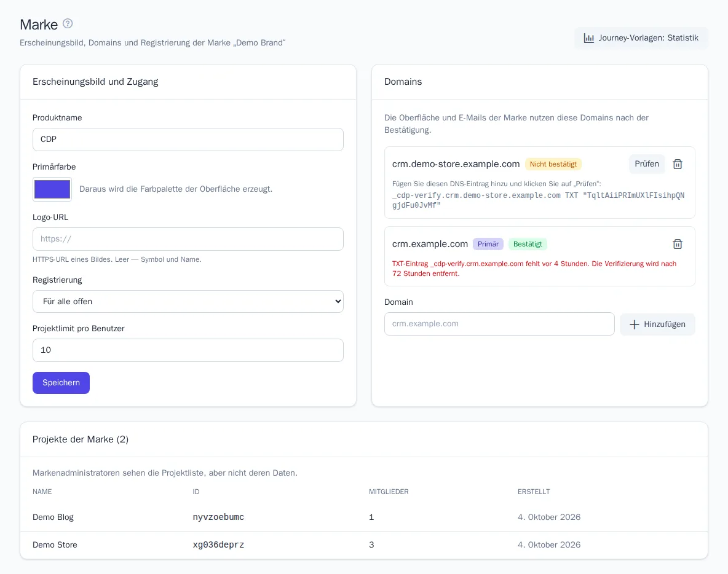Screen dimensions: 728x574
Task: Click the Nicht bestätigt status badge
Action: pos(553,164)
